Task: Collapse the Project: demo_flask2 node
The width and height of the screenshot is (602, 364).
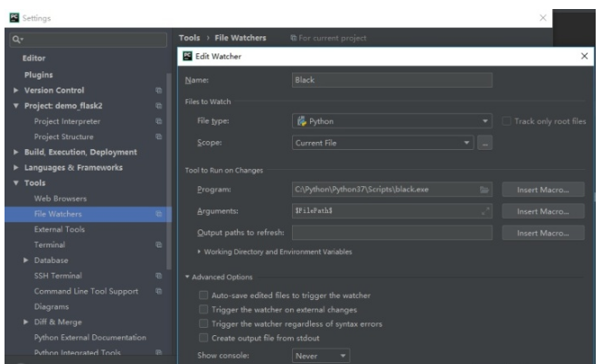Action: pyautogui.click(x=15, y=106)
